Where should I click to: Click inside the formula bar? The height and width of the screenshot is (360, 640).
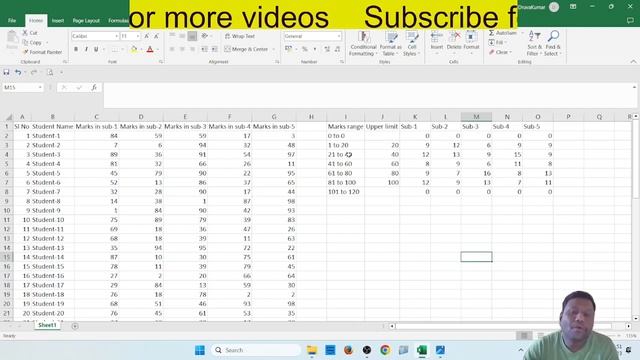tap(367, 96)
